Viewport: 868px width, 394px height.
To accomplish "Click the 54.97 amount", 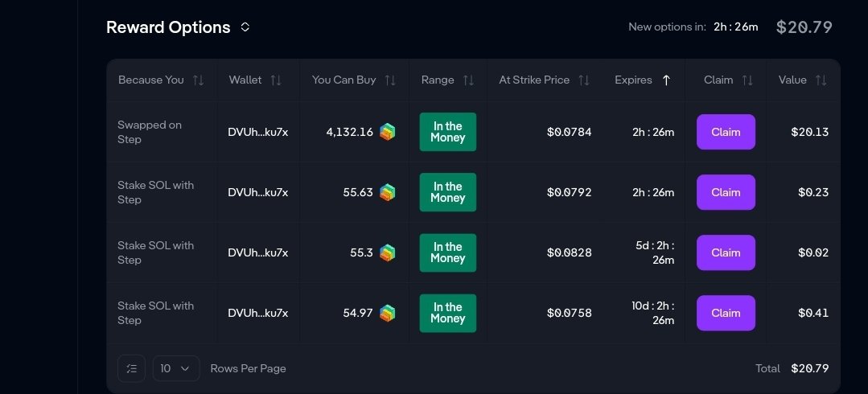I will point(358,314).
